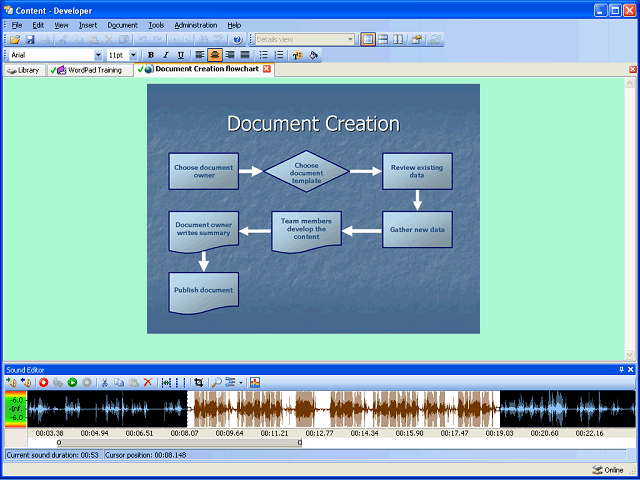
Task: Click the Refresh icon in the top toolbar
Action: point(436,40)
